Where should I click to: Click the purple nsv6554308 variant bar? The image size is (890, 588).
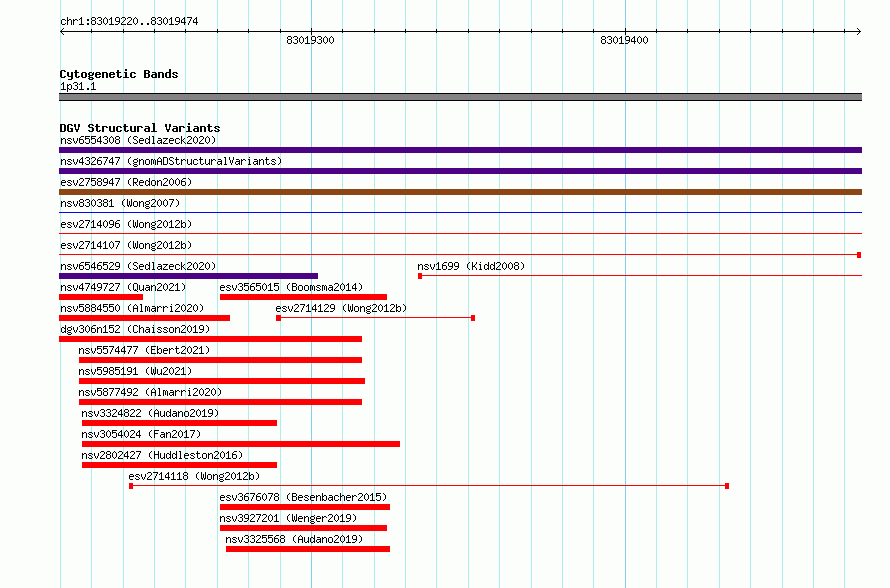pos(460,150)
